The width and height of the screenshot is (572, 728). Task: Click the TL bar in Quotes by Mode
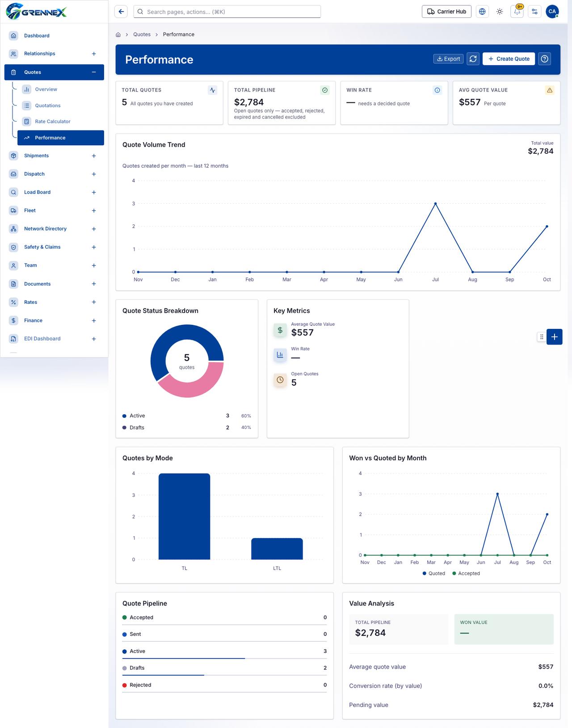click(184, 516)
